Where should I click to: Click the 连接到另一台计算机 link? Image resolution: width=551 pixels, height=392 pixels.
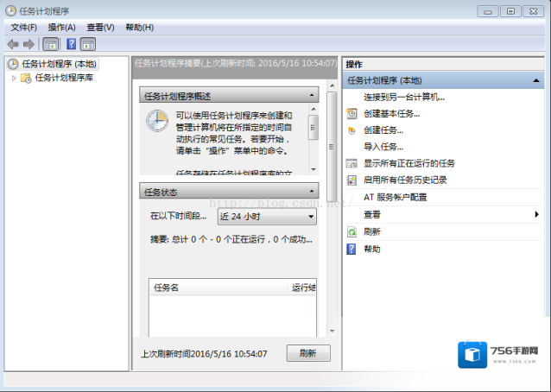pyautogui.click(x=404, y=97)
